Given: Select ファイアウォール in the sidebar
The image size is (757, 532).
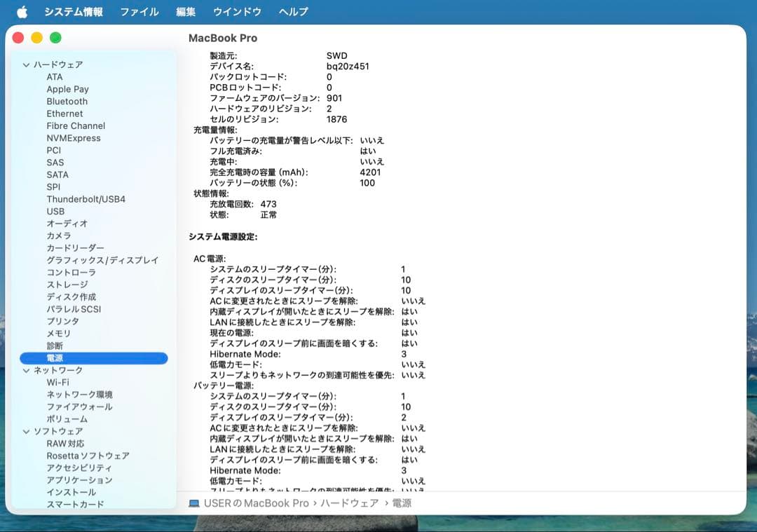Looking at the screenshot, I should [80, 407].
